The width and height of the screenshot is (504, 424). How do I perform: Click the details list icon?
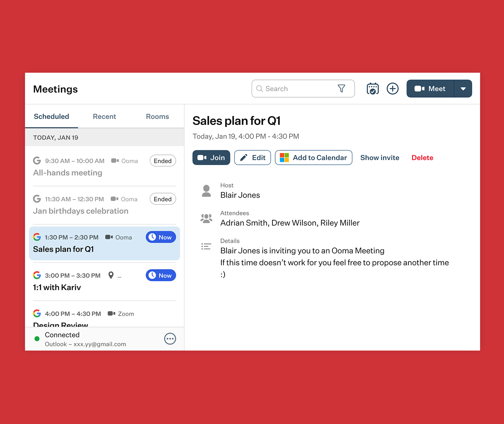tap(206, 247)
